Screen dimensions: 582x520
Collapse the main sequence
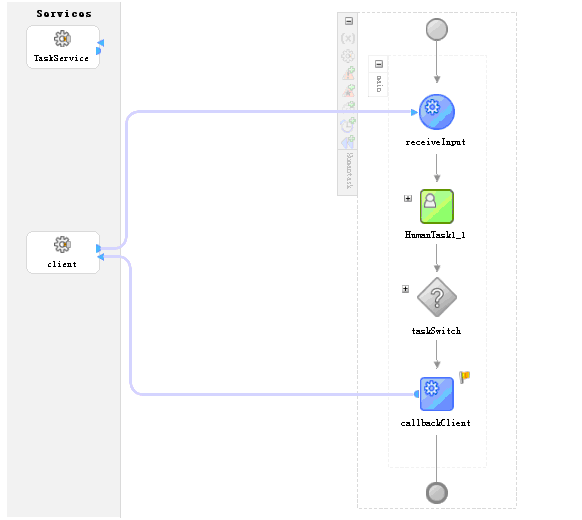click(x=379, y=64)
